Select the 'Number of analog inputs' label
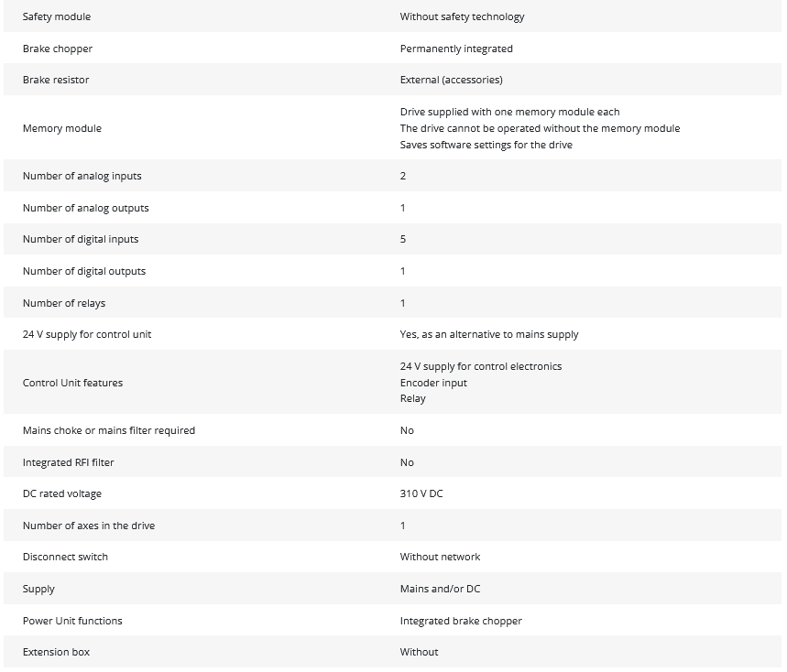 pyautogui.click(x=82, y=176)
